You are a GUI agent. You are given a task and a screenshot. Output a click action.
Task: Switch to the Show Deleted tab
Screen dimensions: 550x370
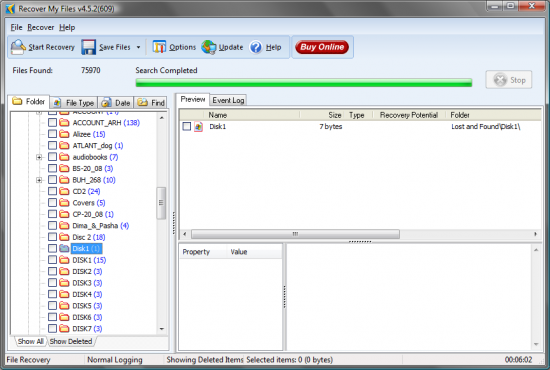click(x=71, y=341)
